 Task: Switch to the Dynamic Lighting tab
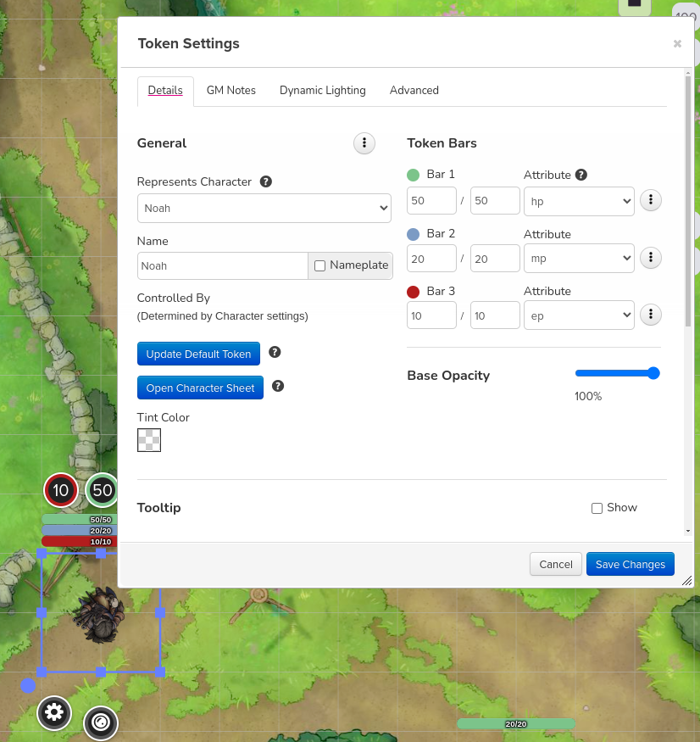point(322,91)
